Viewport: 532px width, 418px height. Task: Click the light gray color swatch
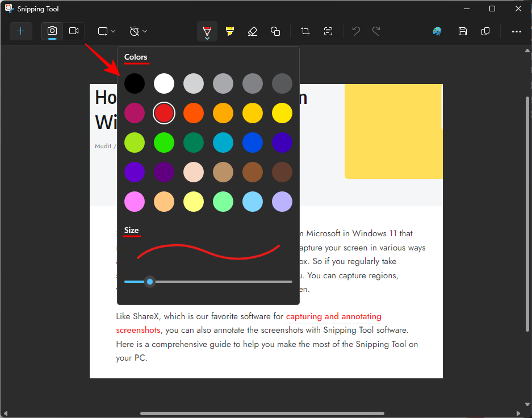pyautogui.click(x=194, y=83)
